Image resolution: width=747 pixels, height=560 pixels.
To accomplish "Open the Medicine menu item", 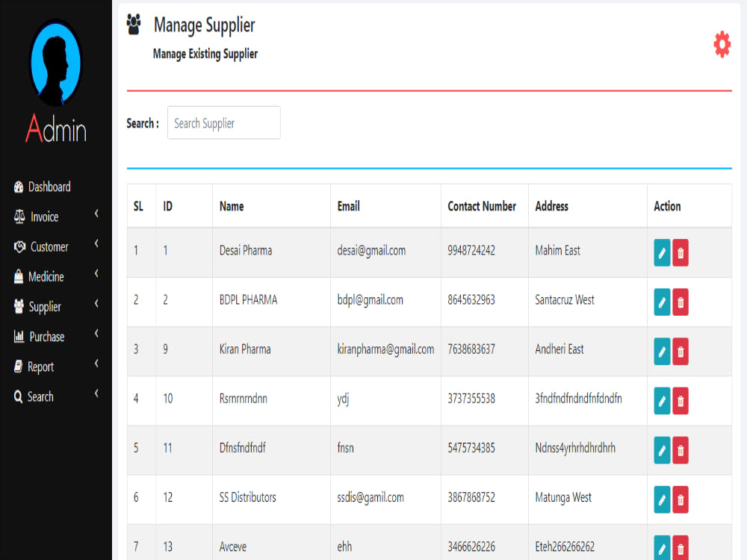I will [46, 277].
